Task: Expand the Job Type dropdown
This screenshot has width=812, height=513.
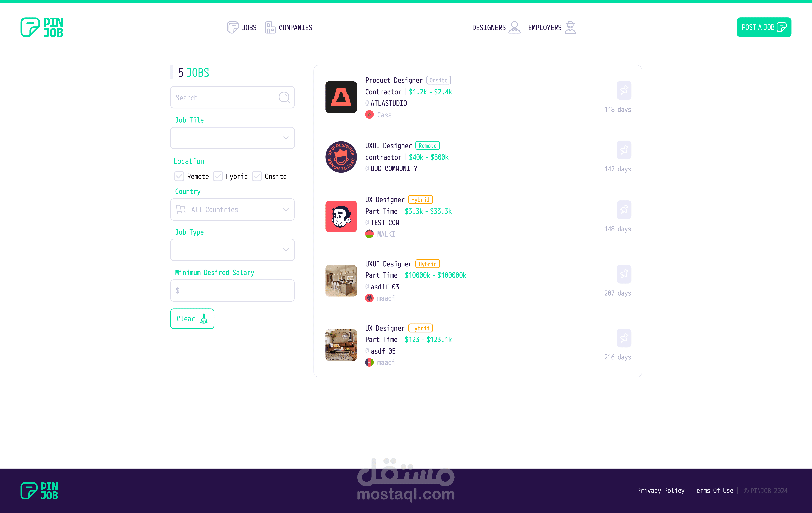Action: (232, 250)
